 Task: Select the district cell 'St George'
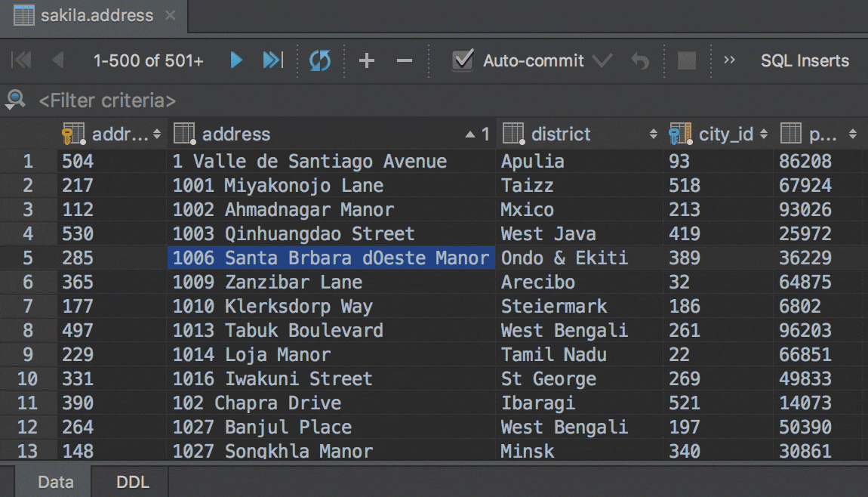pyautogui.click(x=580, y=379)
